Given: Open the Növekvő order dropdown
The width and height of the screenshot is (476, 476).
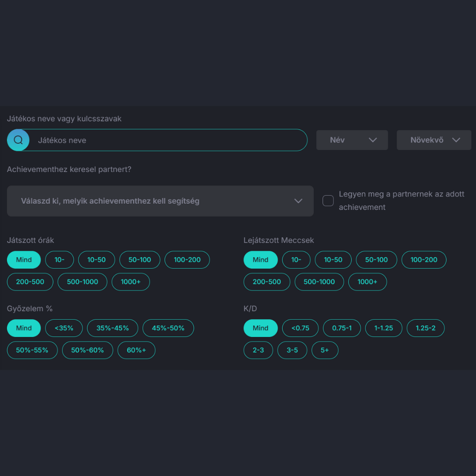Looking at the screenshot, I should 434,140.
